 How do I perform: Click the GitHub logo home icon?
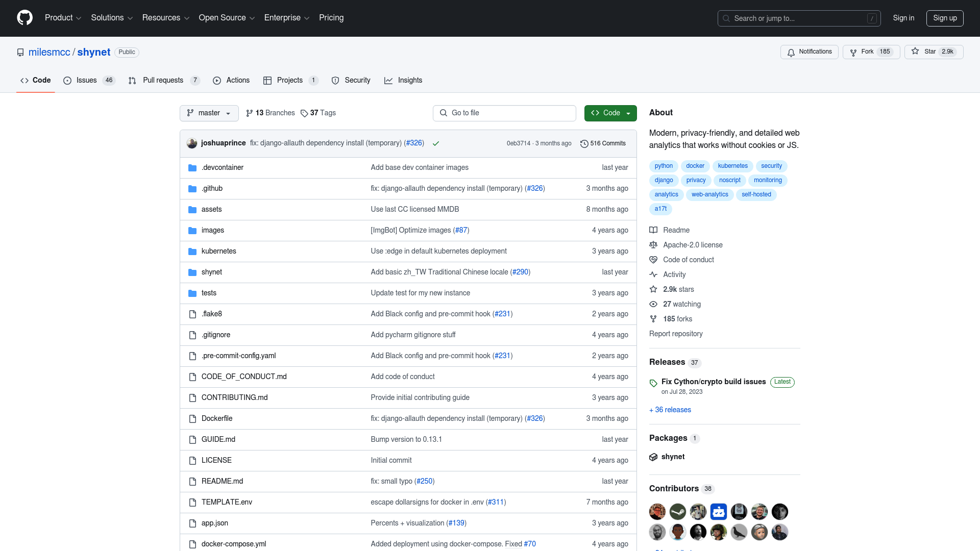tap(24, 18)
